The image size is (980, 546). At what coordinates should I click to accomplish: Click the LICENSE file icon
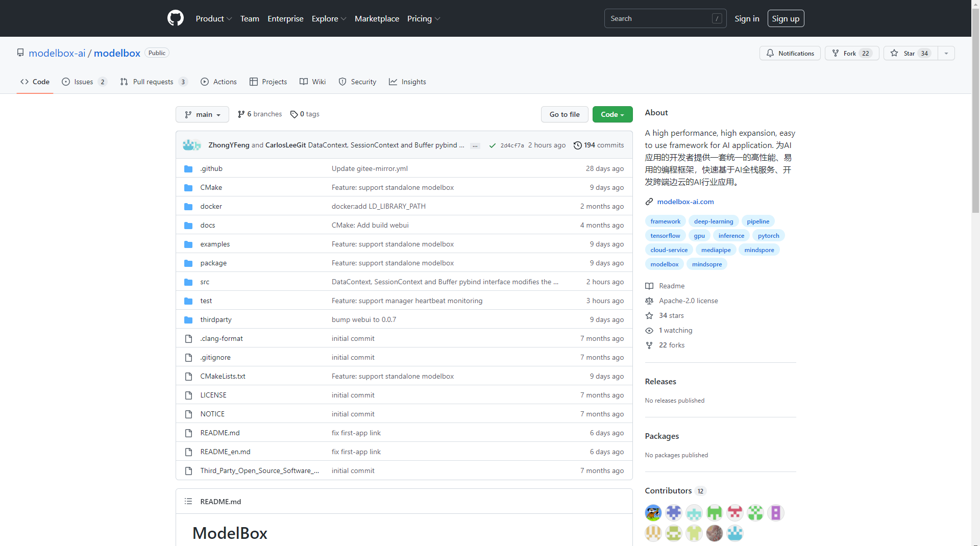(188, 395)
